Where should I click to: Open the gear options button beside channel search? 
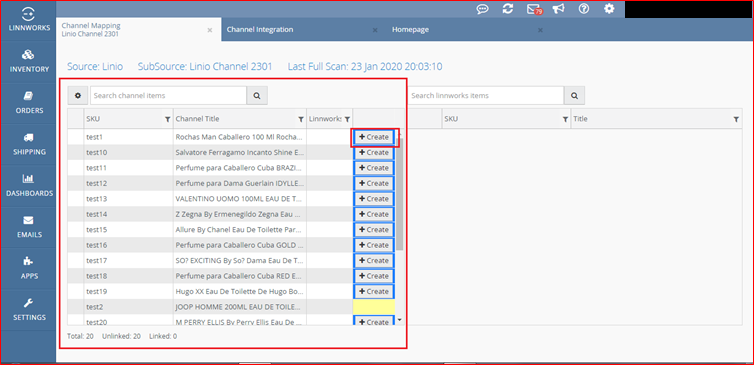(78, 96)
